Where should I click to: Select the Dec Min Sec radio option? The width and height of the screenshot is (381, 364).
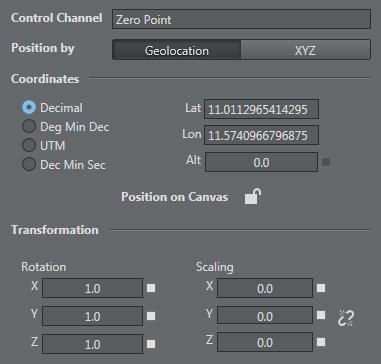tap(29, 165)
